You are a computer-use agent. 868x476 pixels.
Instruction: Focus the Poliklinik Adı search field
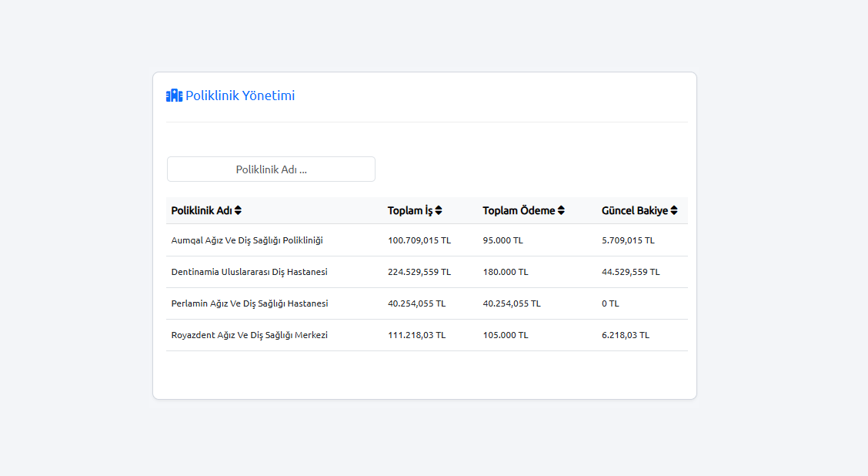271,169
